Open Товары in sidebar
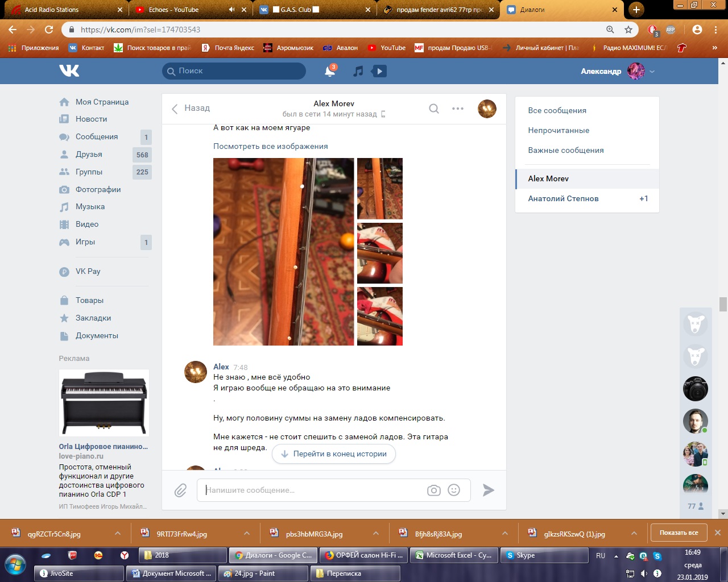Screen dimensions: 728x582 [89, 300]
